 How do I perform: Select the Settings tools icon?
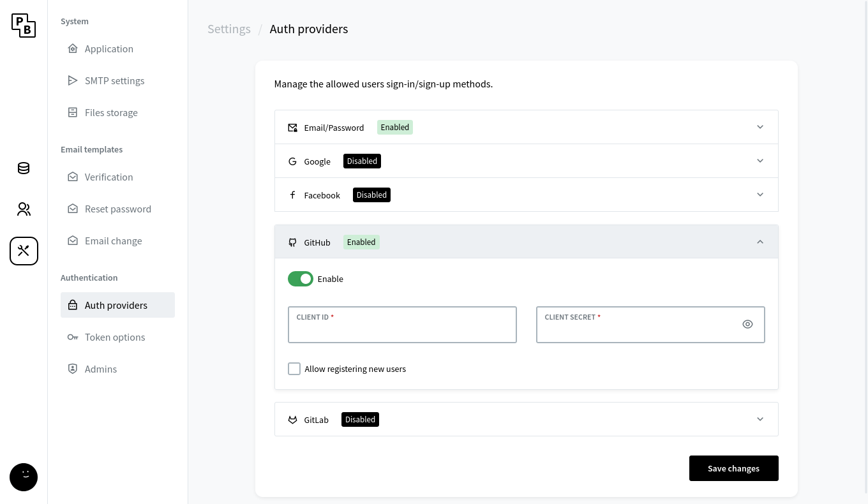tap(24, 251)
